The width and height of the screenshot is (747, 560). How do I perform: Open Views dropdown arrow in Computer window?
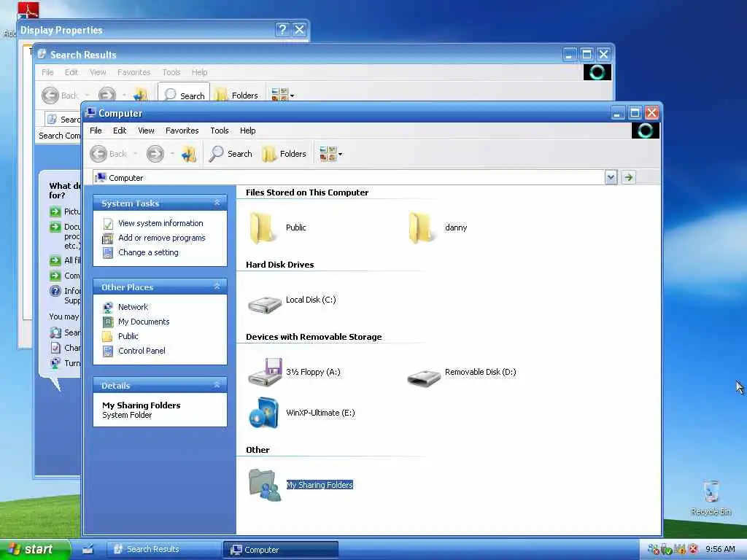coord(340,154)
